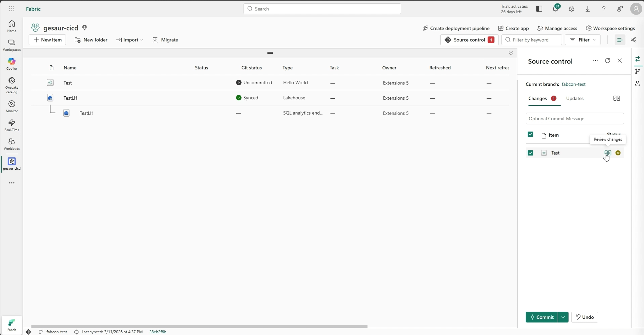Switch to the Updates tab
Image resolution: width=644 pixels, height=335 pixels.
tap(575, 98)
